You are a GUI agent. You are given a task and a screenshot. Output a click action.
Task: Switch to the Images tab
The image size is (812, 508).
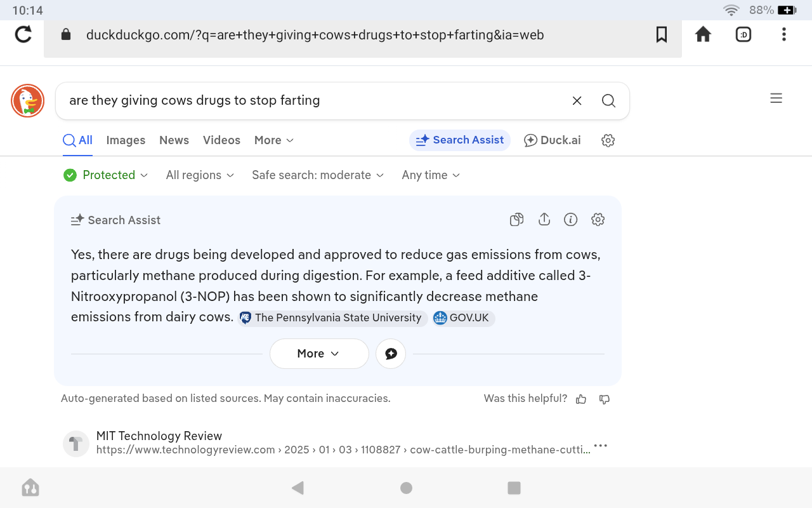point(126,140)
